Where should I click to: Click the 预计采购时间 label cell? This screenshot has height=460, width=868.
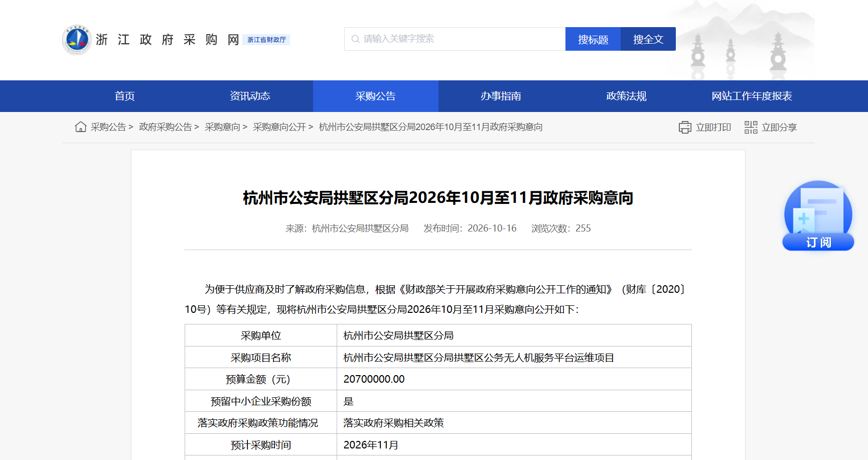[x=261, y=445]
